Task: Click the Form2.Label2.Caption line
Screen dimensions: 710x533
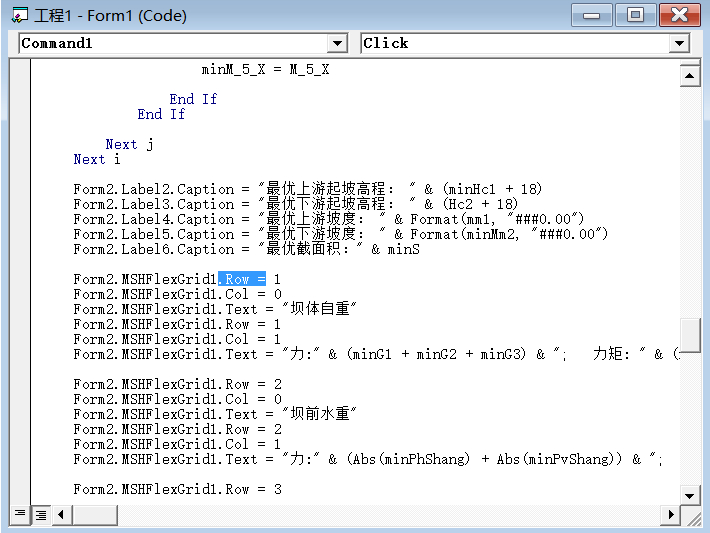Action: coord(307,189)
